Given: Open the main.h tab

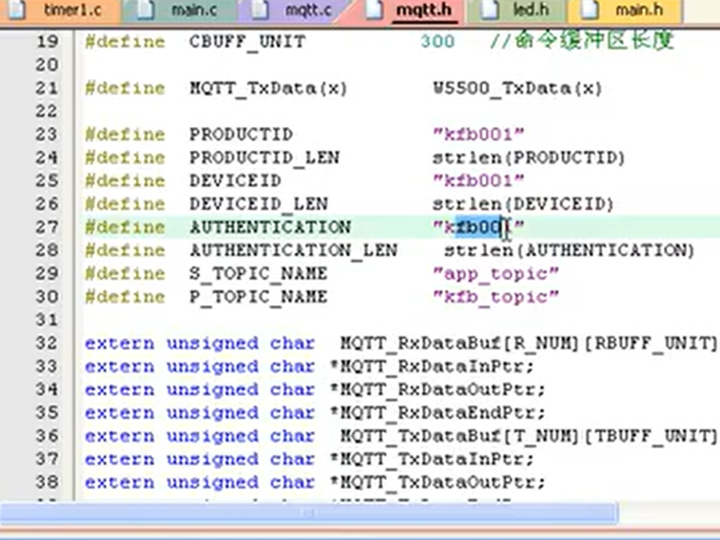Looking at the screenshot, I should coord(639,11).
